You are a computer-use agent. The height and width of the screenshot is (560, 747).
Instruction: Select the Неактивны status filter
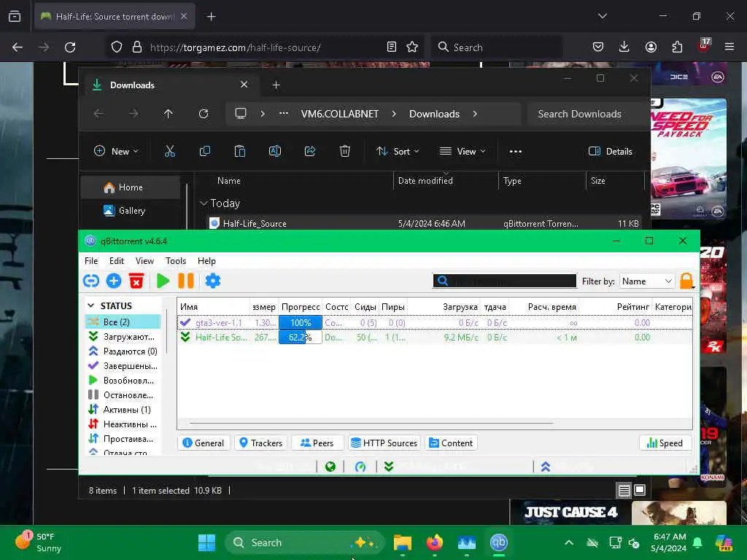coord(123,424)
